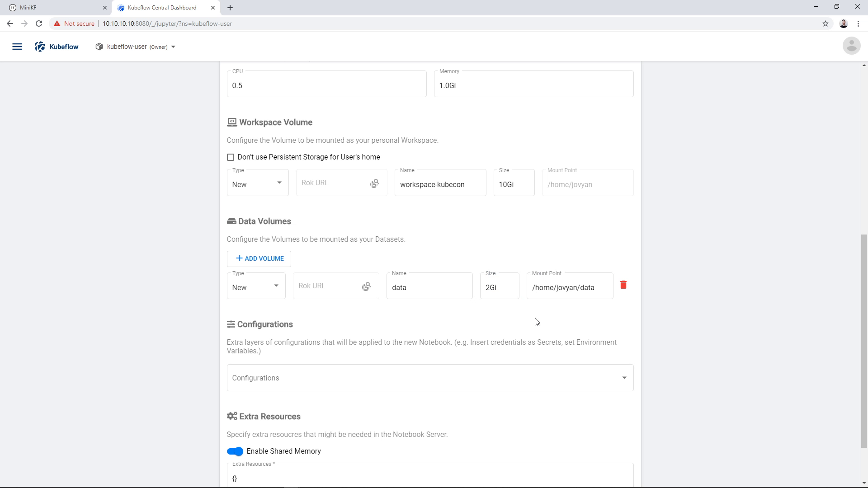Click the data volume Size field 2Gi

click(x=500, y=286)
